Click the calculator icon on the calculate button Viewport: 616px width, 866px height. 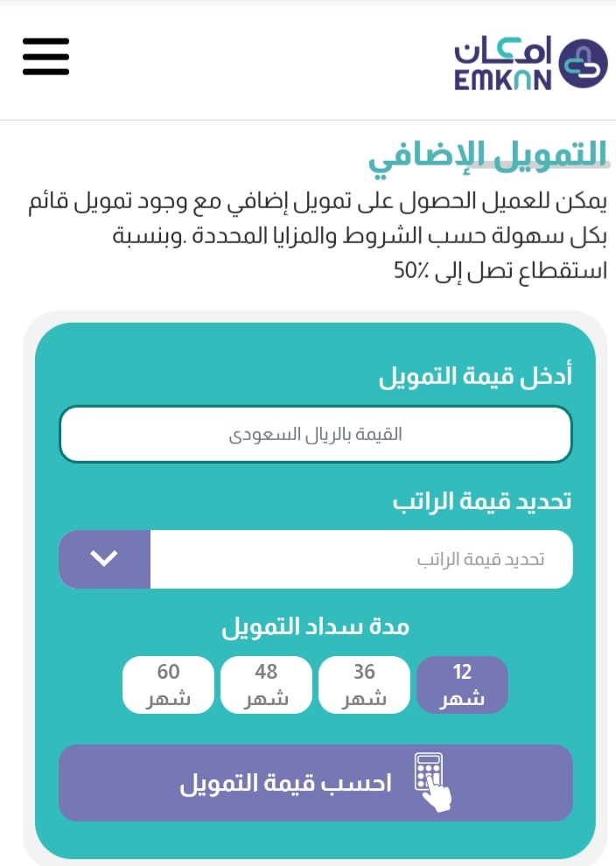429,773
